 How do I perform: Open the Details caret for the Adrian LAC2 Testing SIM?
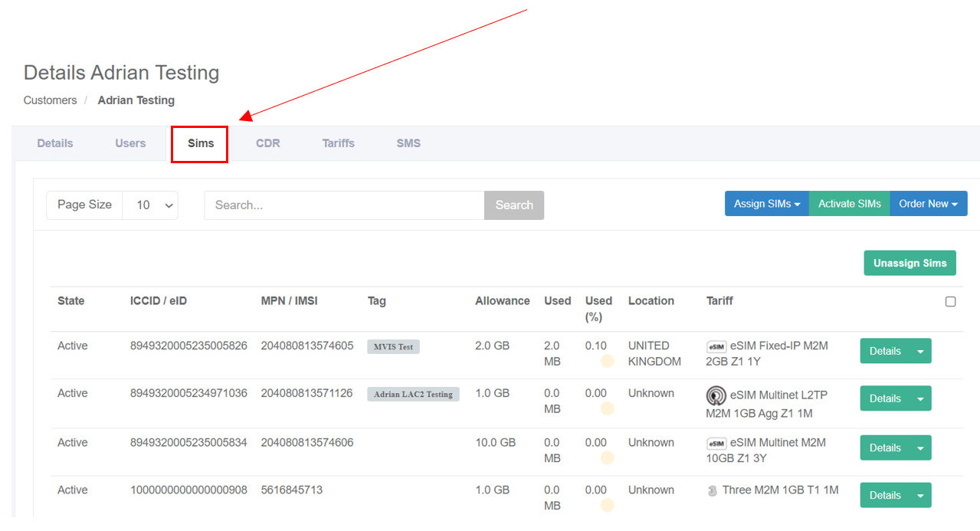pyautogui.click(x=920, y=398)
